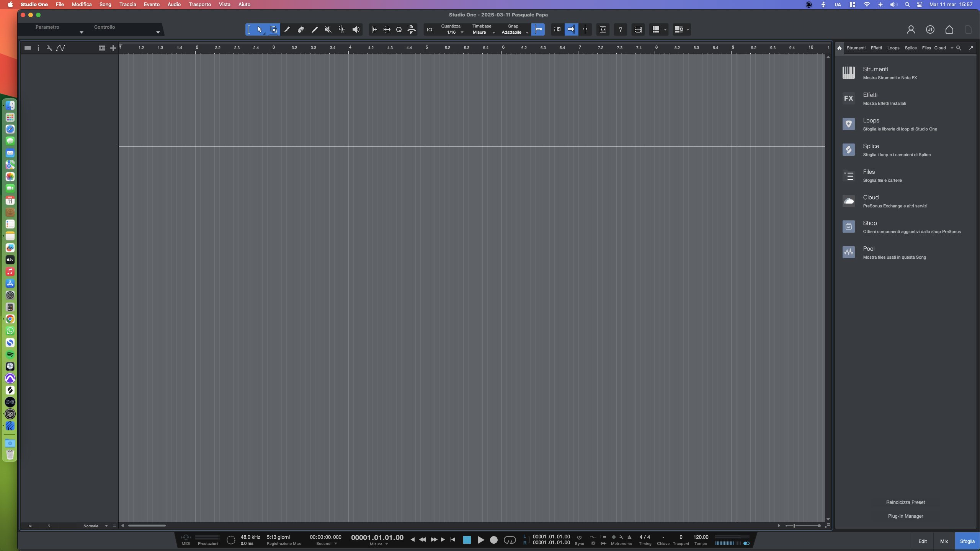The width and height of the screenshot is (980, 551).
Task: Open the IQ input quantize button
Action: (x=430, y=29)
